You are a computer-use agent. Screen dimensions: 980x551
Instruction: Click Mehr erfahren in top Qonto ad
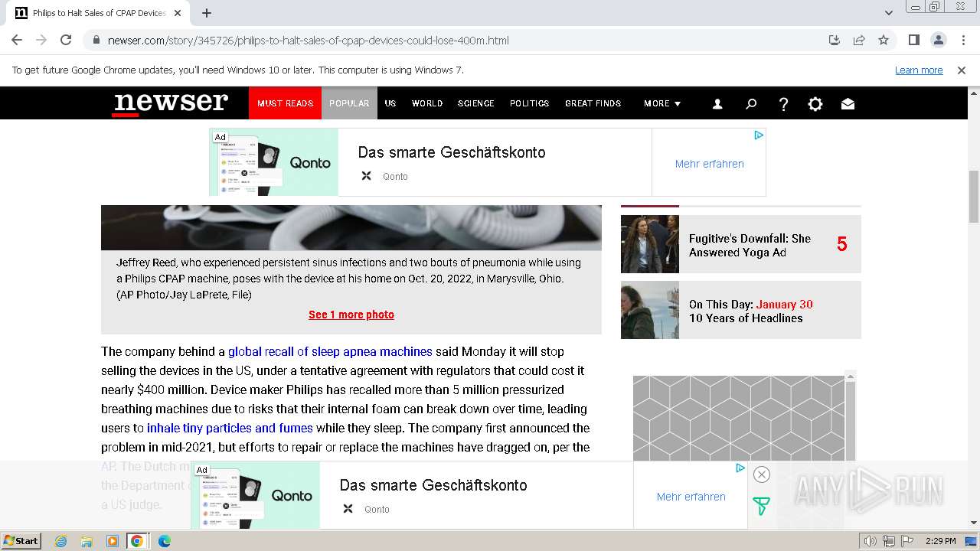click(x=709, y=164)
